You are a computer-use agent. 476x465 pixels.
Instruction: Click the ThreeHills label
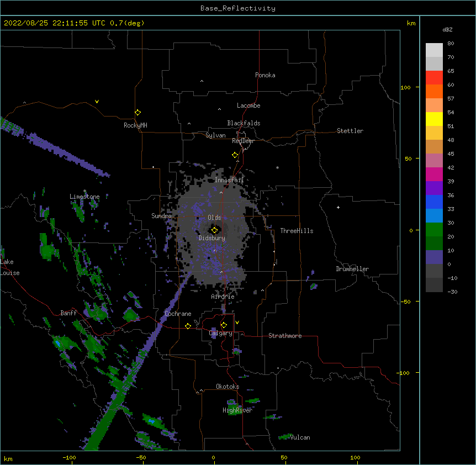click(x=297, y=231)
